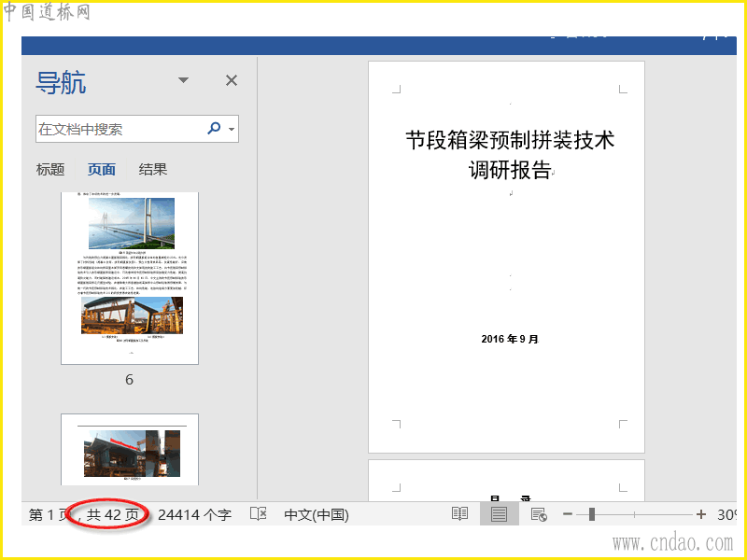Select the 页面 tab
Screen dimensions: 747x560
pos(102,170)
